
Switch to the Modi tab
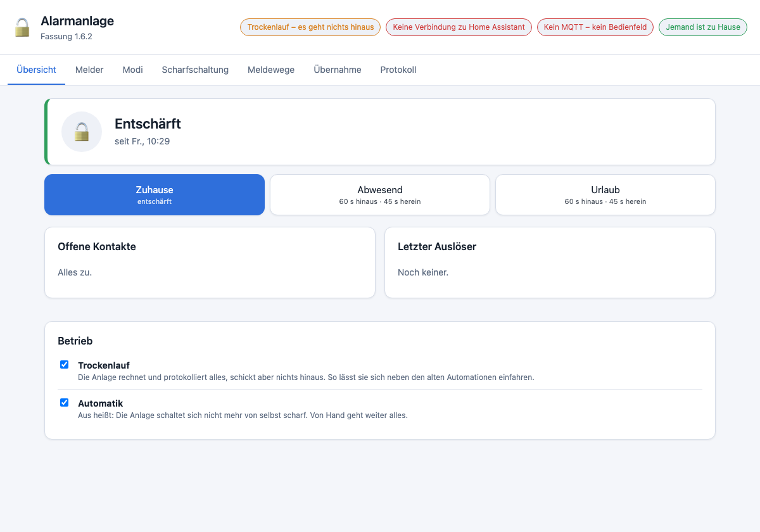pos(132,70)
